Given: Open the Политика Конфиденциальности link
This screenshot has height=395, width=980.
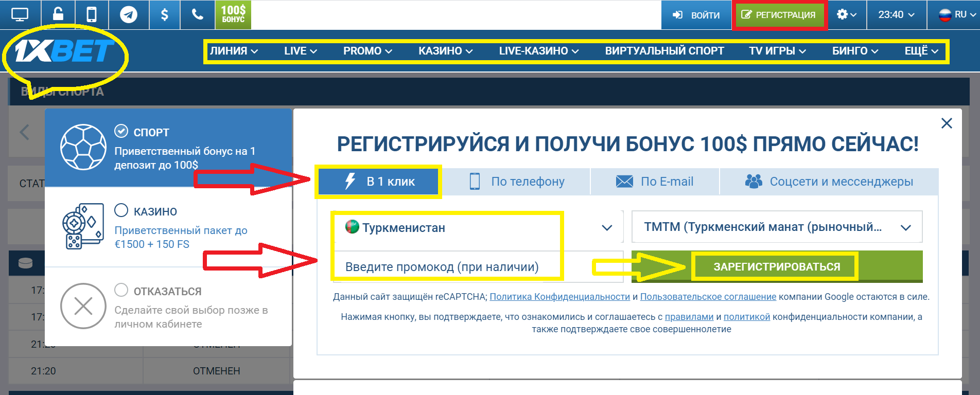Looking at the screenshot, I should pos(559,297).
